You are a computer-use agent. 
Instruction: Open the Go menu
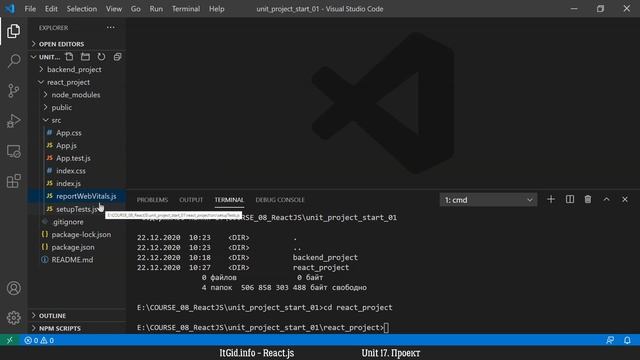136,9
